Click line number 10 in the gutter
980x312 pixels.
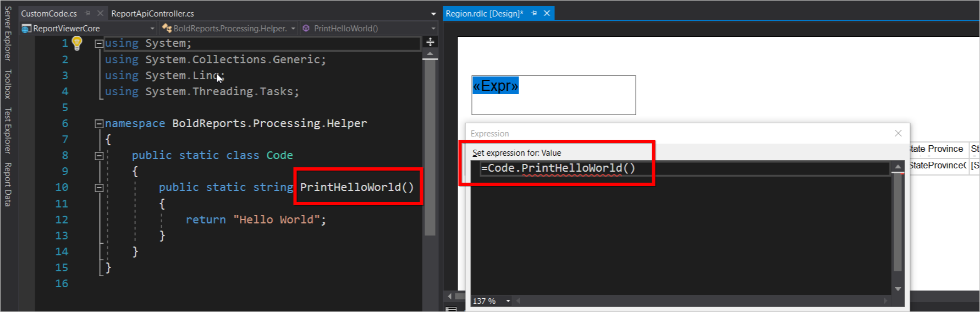pyautogui.click(x=62, y=187)
